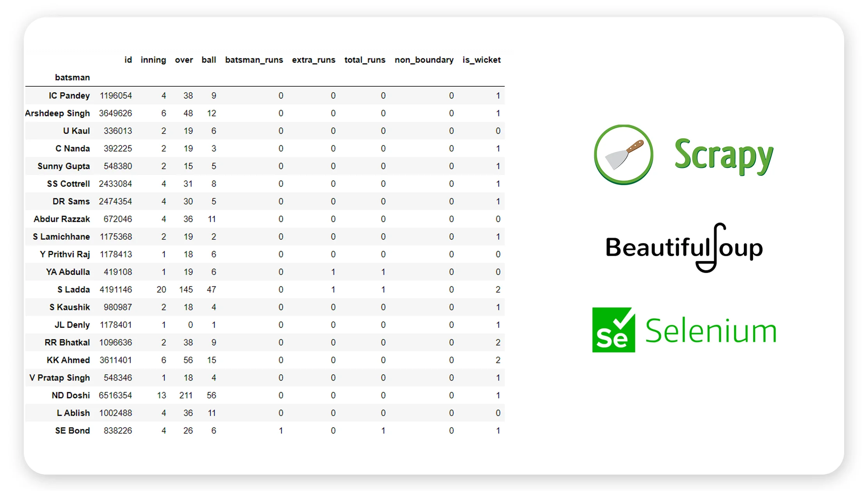Click the 'Y Prithvi Raj' row label
This screenshot has width=868, height=491.
coord(65,254)
